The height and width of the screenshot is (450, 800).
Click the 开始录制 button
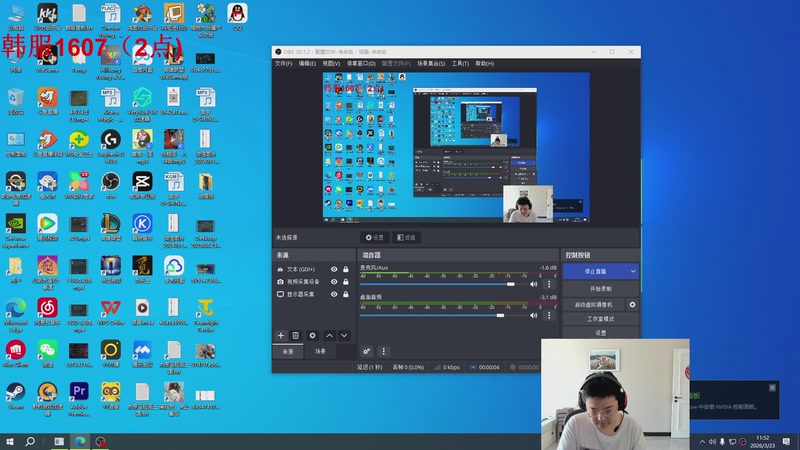(x=601, y=289)
